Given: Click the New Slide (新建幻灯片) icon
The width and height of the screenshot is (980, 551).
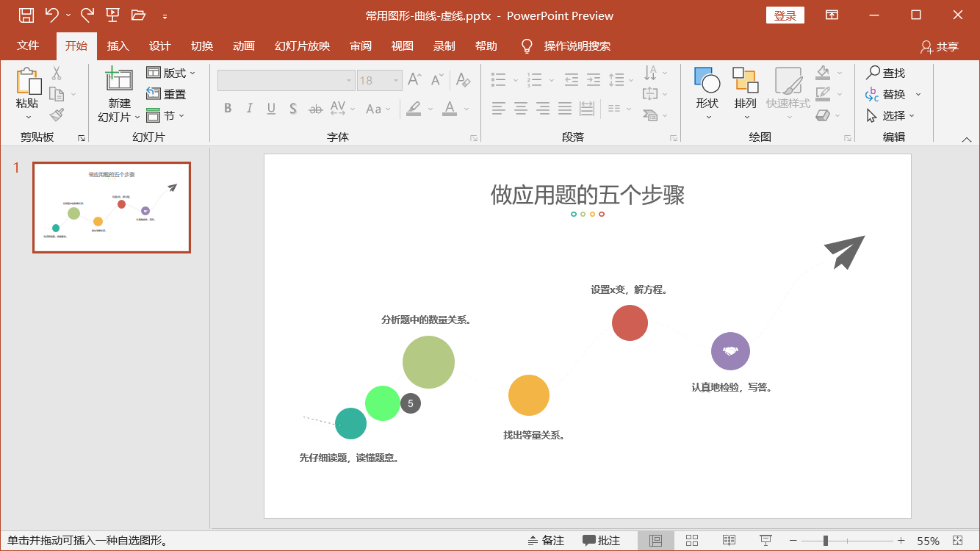Looking at the screenshot, I should point(119,80).
